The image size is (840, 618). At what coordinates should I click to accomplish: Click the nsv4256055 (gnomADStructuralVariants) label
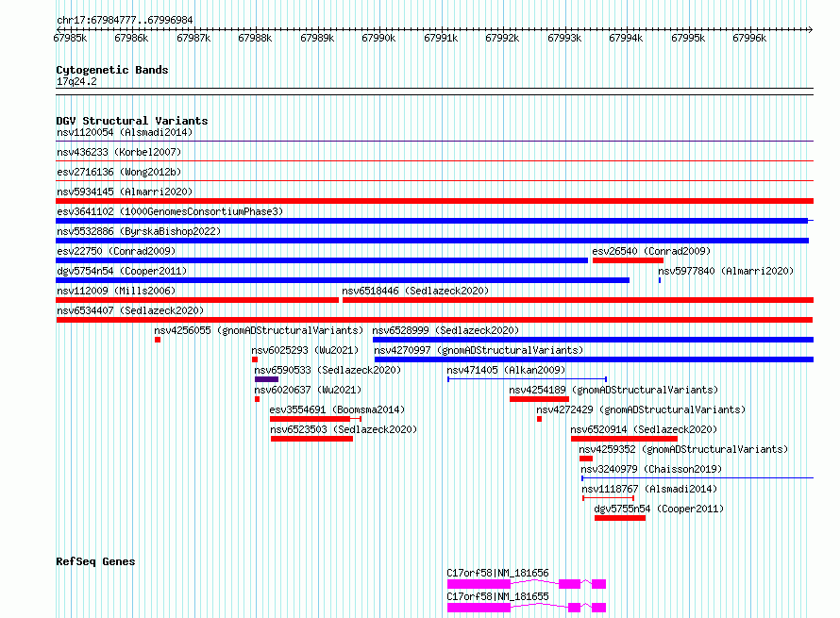tap(259, 330)
